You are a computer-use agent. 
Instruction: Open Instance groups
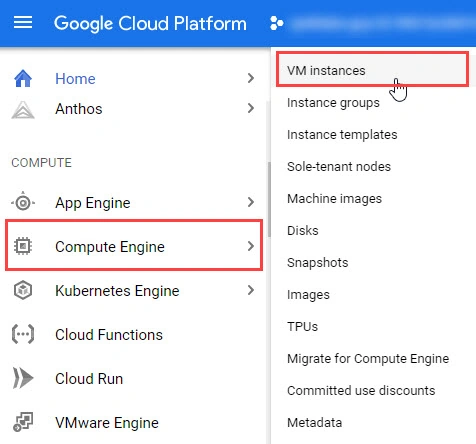coord(333,103)
